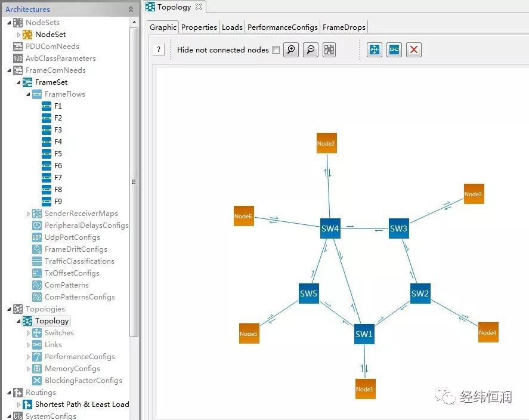Select the orange Node4 box
The image size is (529, 420).
click(488, 332)
